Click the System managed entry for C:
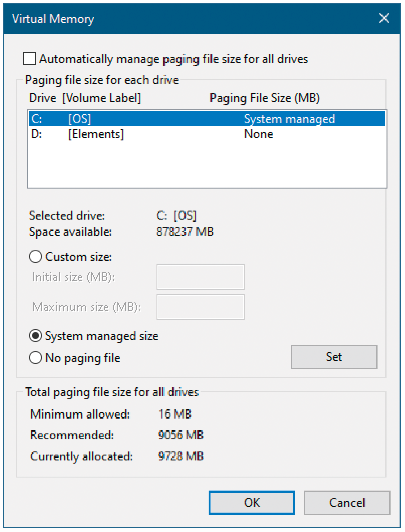 290,119
